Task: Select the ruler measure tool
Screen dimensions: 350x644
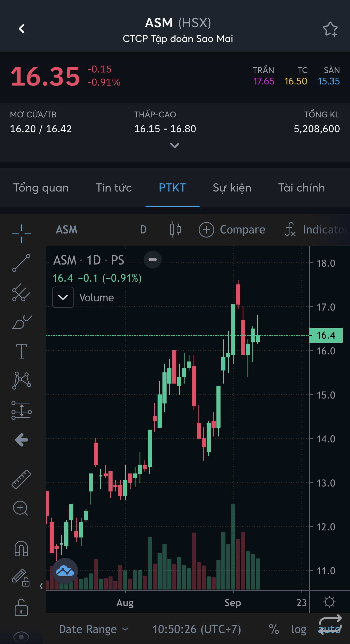Action: click(x=21, y=479)
